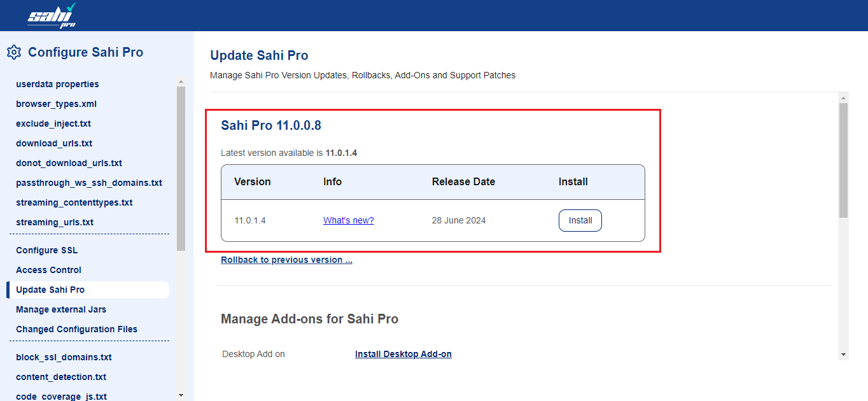Viewport: 868px width, 401px height.
Task: Select browser_types.xml in sidebar
Action: (56, 104)
